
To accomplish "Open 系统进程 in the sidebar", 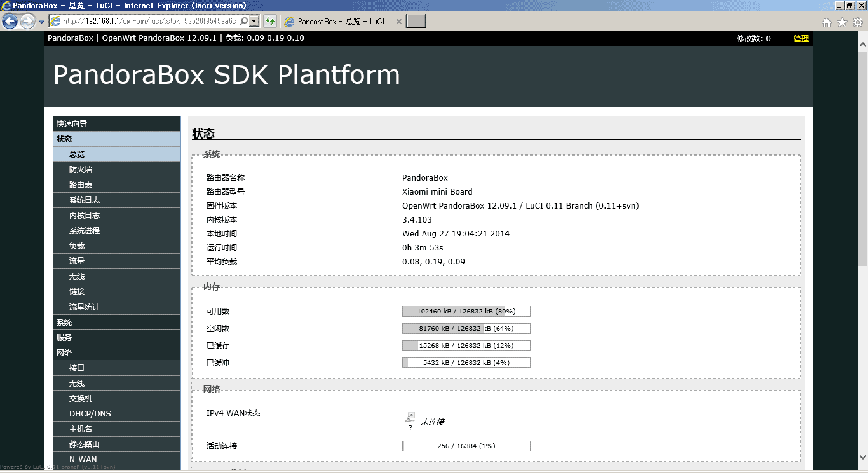I will pos(117,230).
